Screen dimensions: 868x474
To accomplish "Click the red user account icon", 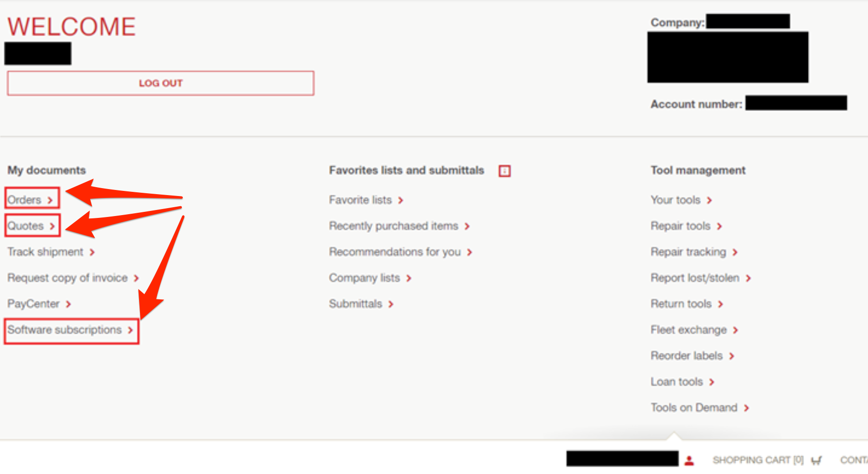I will [689, 460].
